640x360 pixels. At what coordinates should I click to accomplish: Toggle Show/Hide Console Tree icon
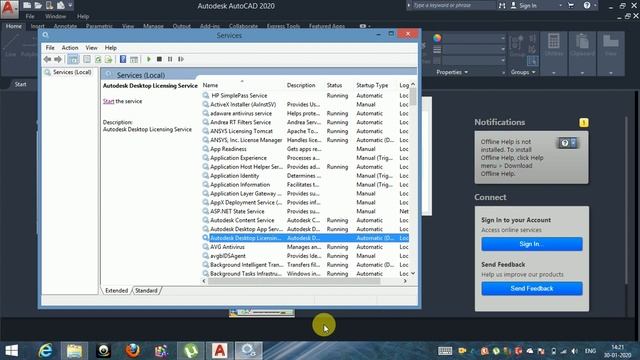[x=73, y=59]
